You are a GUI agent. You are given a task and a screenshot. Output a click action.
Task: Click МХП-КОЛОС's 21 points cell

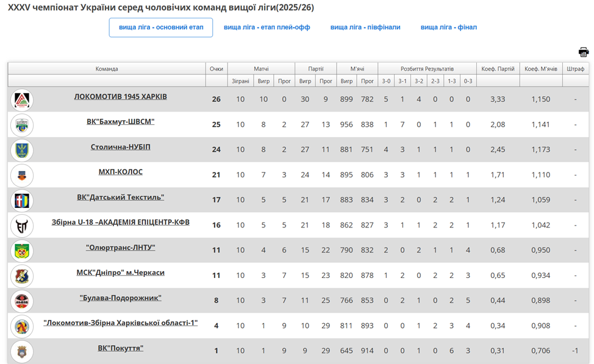pyautogui.click(x=216, y=174)
